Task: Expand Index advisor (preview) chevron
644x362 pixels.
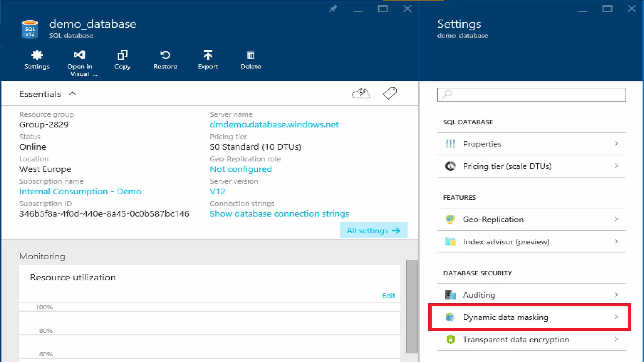Action: [616, 241]
